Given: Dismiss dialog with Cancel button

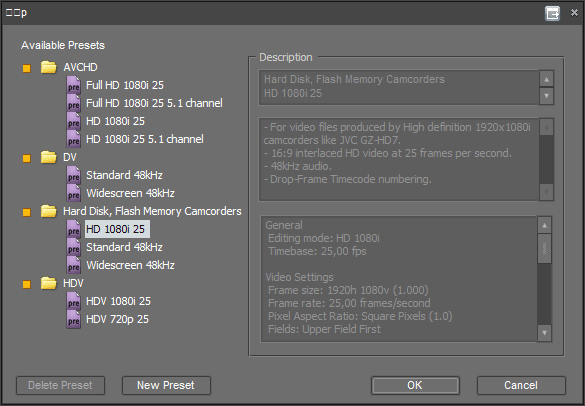Looking at the screenshot, I should (x=521, y=385).
